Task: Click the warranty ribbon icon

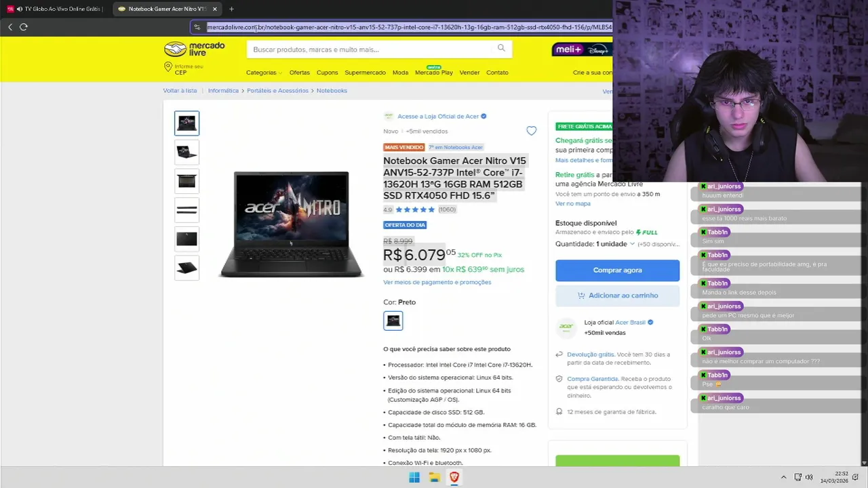Action: [559, 411]
